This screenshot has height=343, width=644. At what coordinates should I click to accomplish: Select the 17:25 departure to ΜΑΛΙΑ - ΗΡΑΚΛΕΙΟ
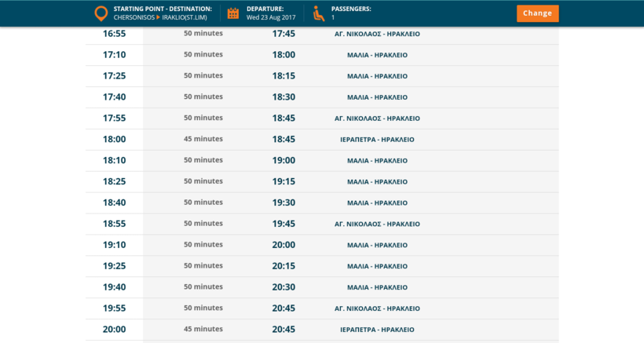pyautogui.click(x=377, y=76)
